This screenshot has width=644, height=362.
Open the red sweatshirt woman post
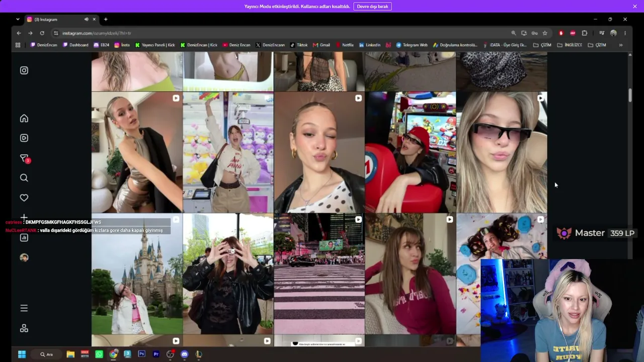[411, 274]
